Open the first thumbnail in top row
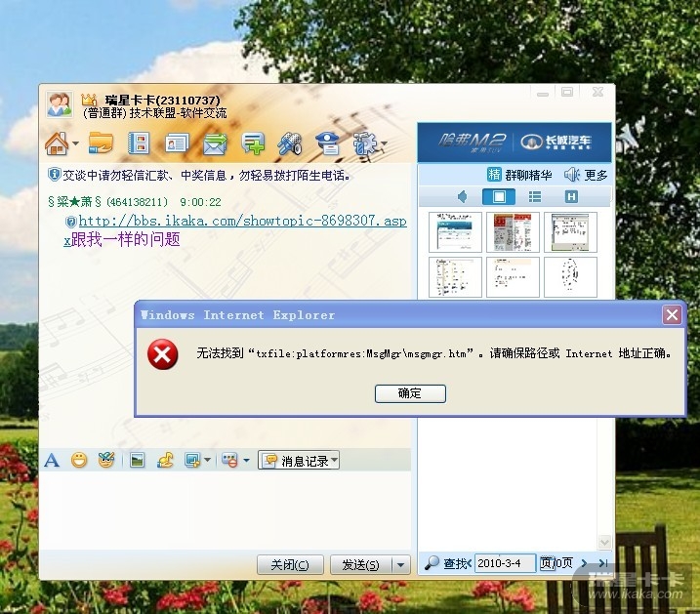 click(x=455, y=232)
